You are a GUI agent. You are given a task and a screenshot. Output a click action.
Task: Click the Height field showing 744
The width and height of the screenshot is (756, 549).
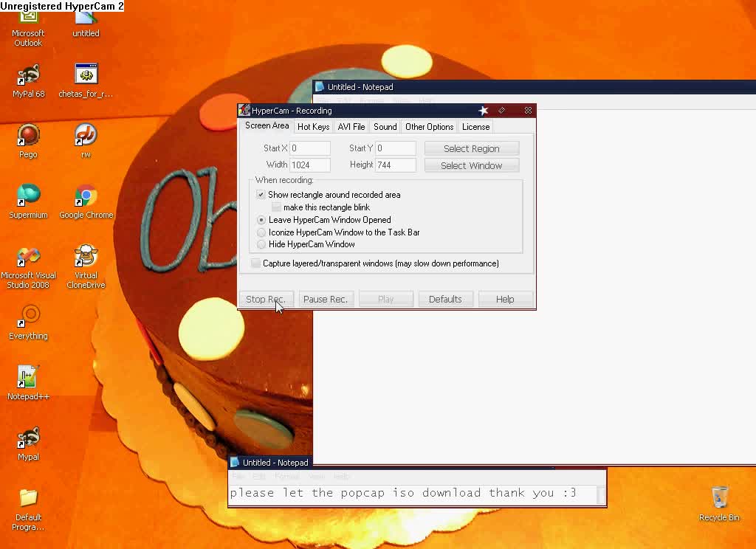click(396, 165)
